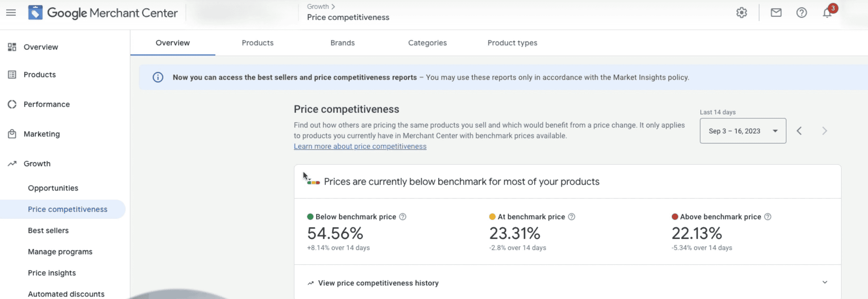Screen dimensions: 868x299
Task: Open Learn more about price competitiveness link
Action: coord(360,146)
